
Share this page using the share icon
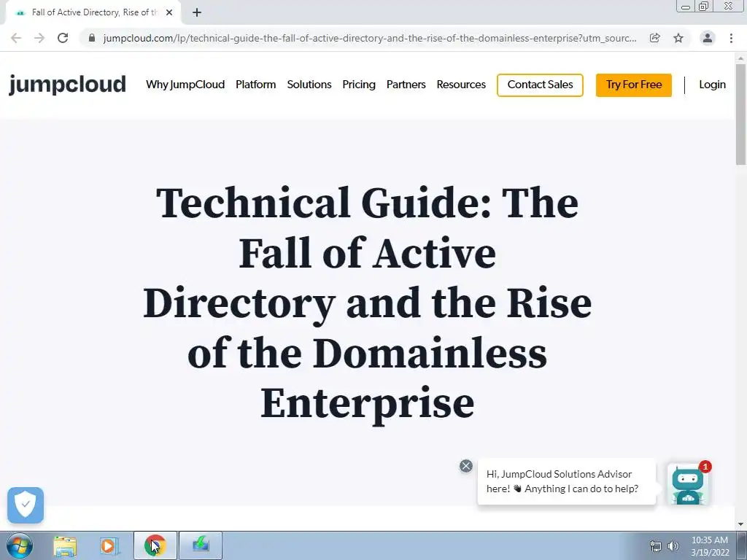coord(655,38)
